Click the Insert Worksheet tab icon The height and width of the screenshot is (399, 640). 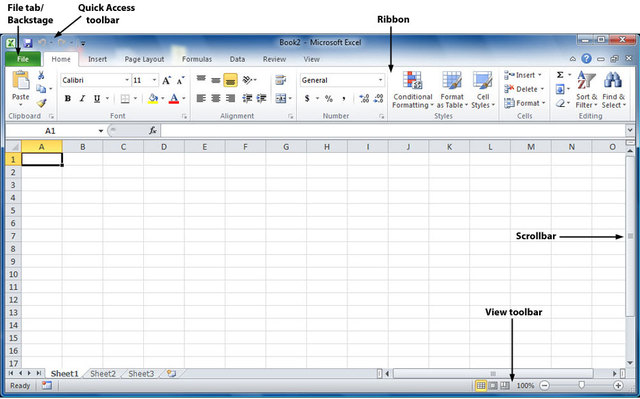pyautogui.click(x=171, y=373)
